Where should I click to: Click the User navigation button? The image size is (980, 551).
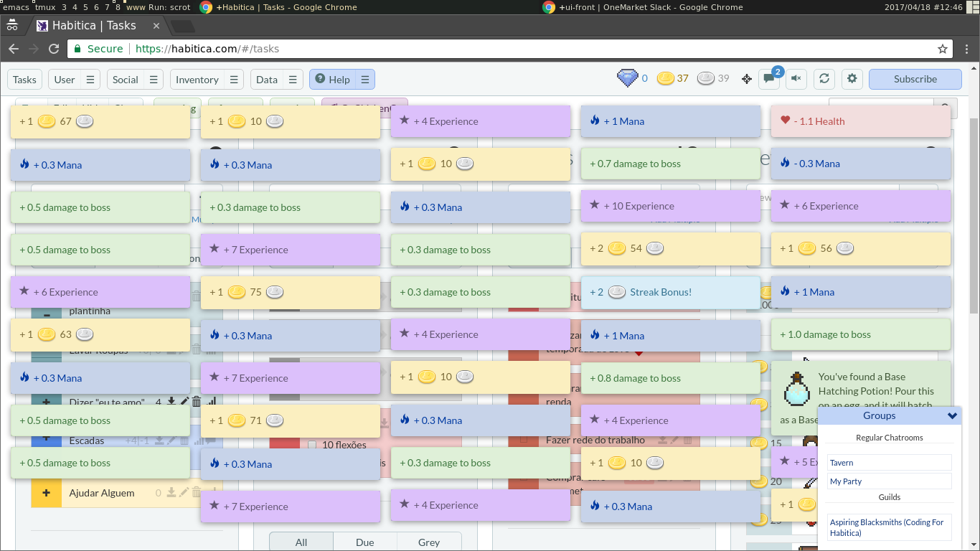coord(65,80)
